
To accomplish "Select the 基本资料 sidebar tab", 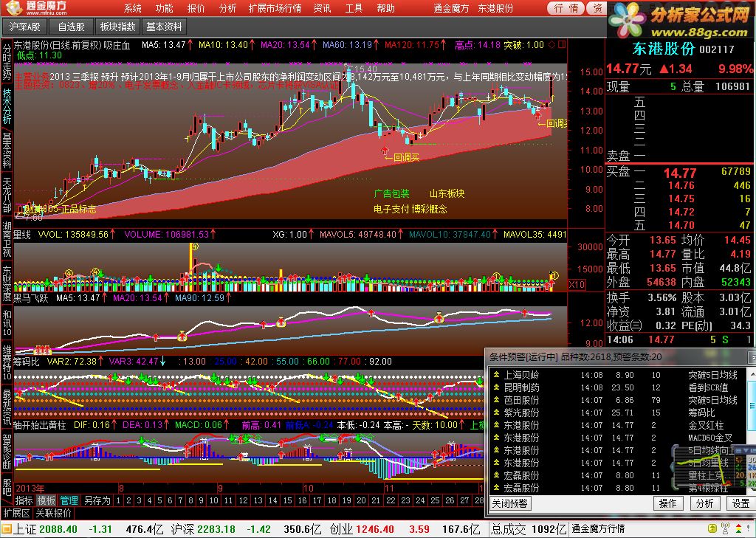I will 7,151.
